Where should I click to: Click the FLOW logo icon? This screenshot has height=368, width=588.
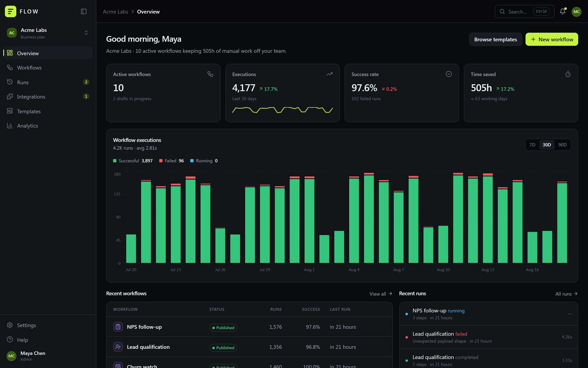10,11
